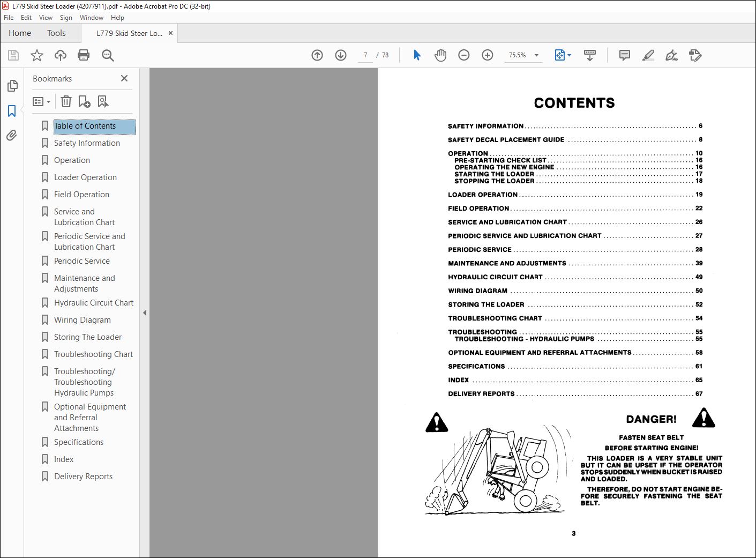Select the Highlight text tool

coord(648,55)
